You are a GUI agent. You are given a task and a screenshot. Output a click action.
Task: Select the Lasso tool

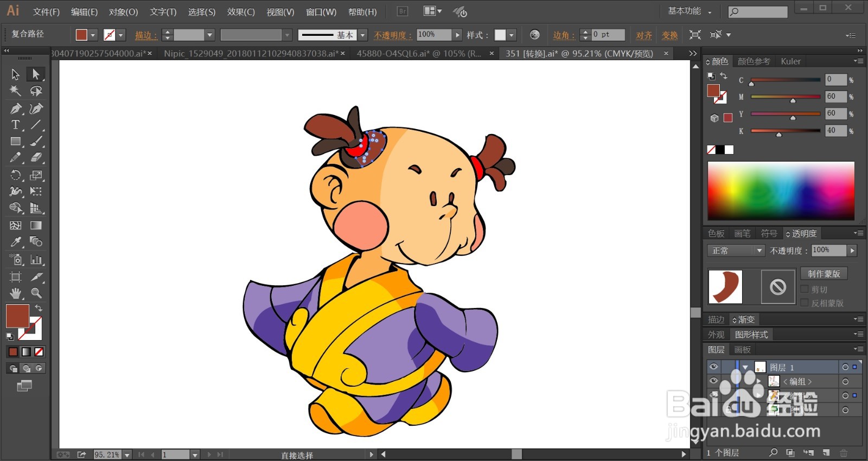coord(36,91)
